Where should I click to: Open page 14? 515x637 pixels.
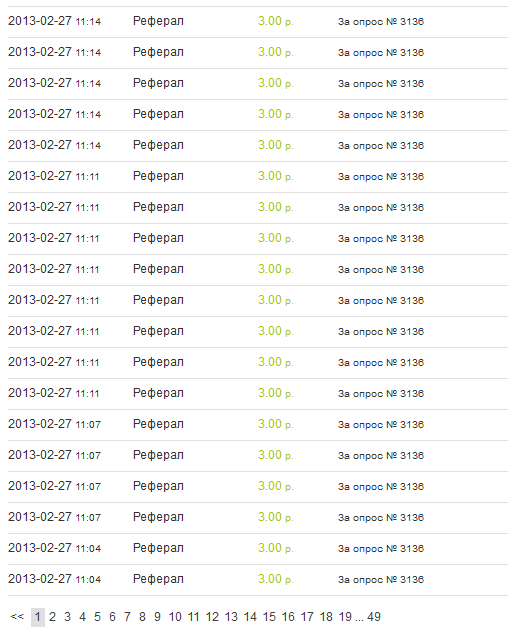(x=250, y=617)
